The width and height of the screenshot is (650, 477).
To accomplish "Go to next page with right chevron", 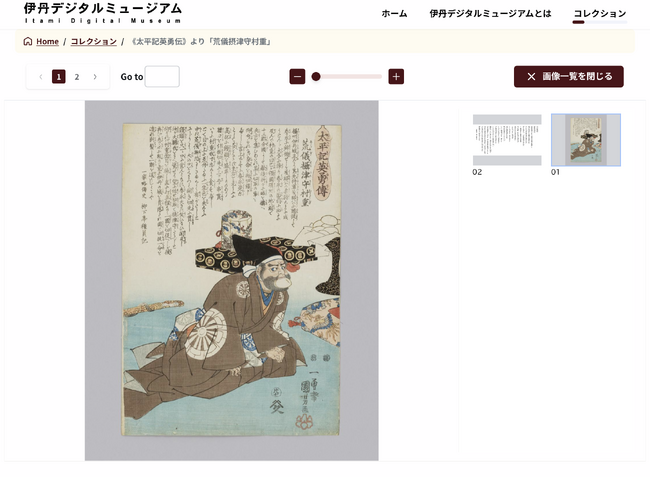I will pos(95,77).
